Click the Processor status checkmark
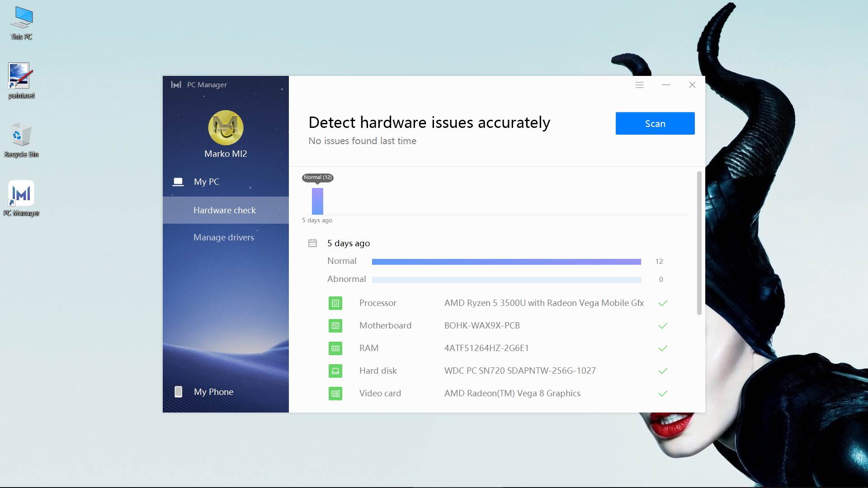This screenshot has height=488, width=868. 663,303
